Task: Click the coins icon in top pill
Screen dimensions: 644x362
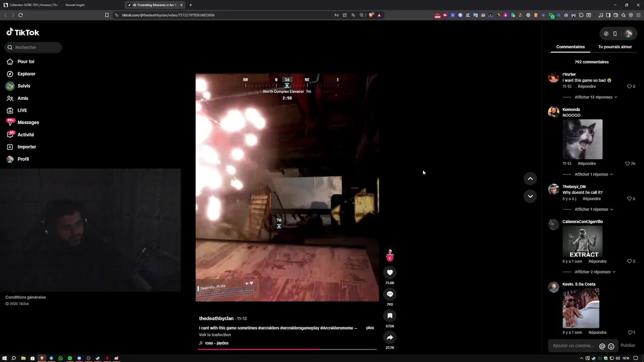Action: (x=606, y=34)
